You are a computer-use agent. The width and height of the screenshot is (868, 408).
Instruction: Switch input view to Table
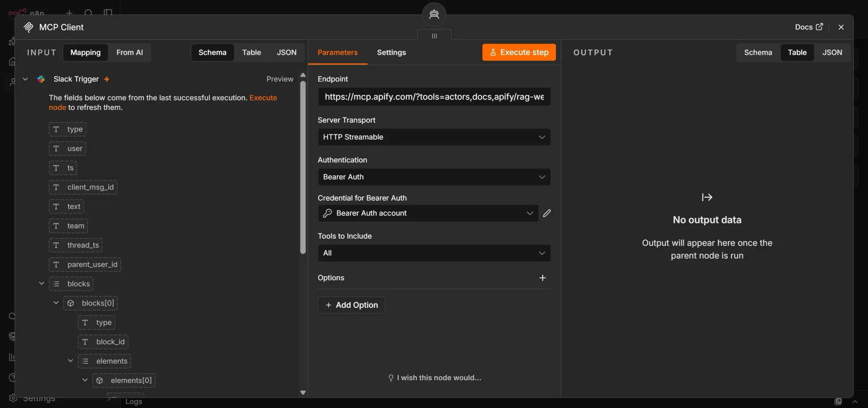pos(251,53)
